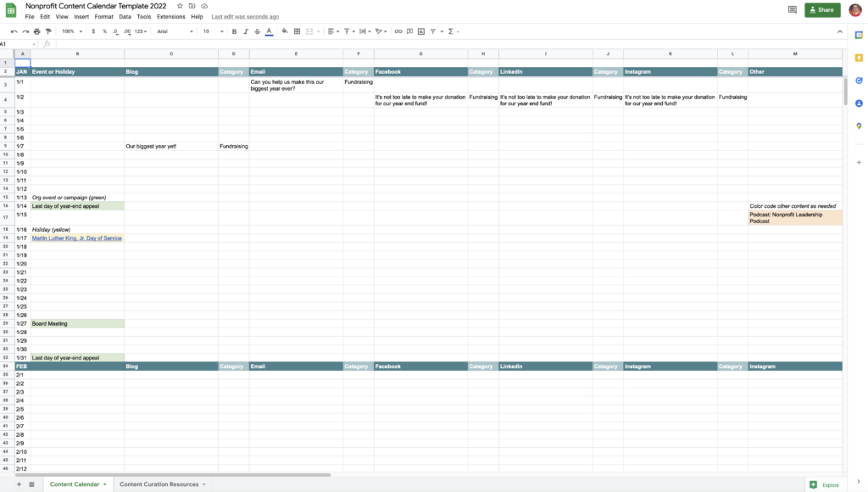The width and height of the screenshot is (868, 492).
Task: Open the Keep side panel
Action: pyautogui.click(x=859, y=58)
